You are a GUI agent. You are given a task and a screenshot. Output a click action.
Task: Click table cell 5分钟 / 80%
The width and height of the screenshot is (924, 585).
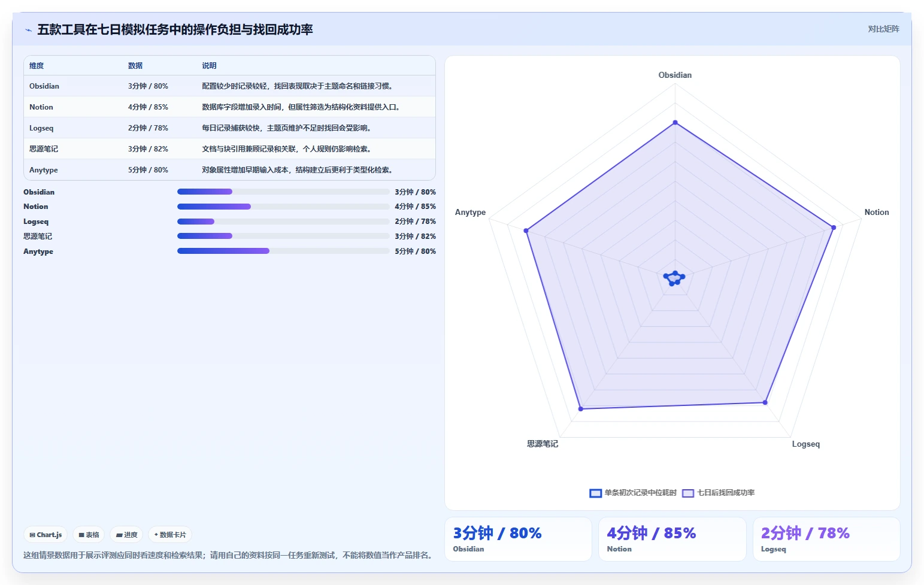pos(148,170)
